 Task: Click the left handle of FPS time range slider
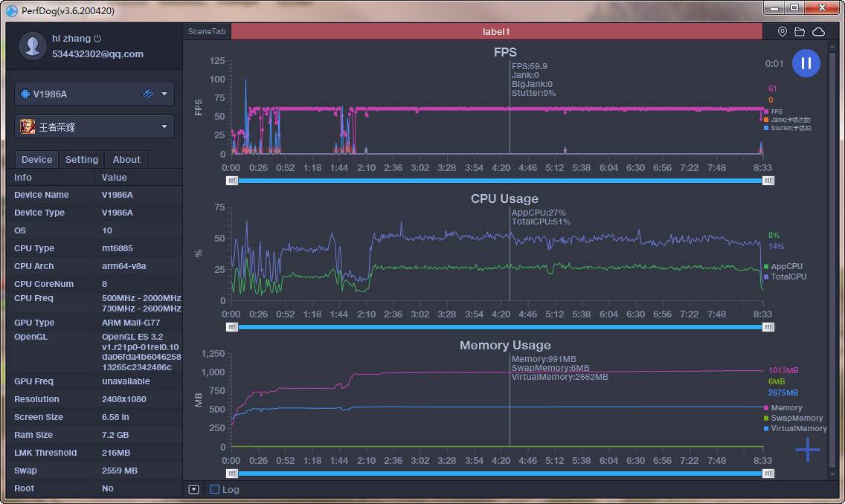tap(232, 180)
